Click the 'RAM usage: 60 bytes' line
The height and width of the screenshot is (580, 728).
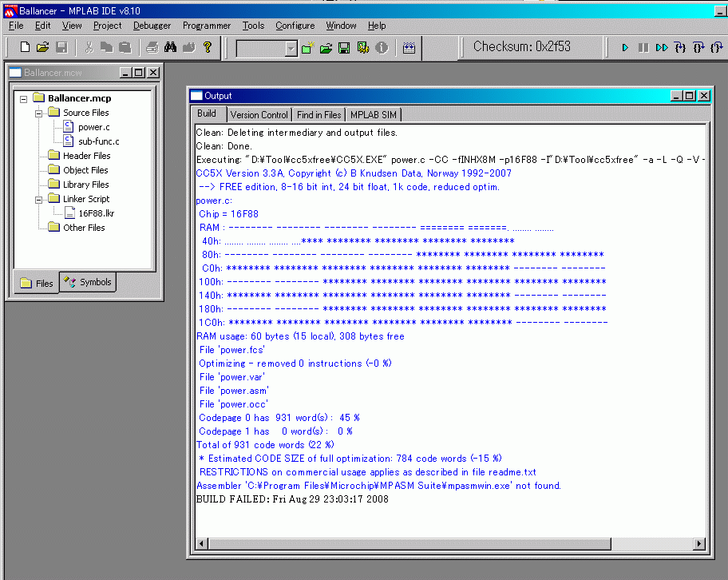300,336
